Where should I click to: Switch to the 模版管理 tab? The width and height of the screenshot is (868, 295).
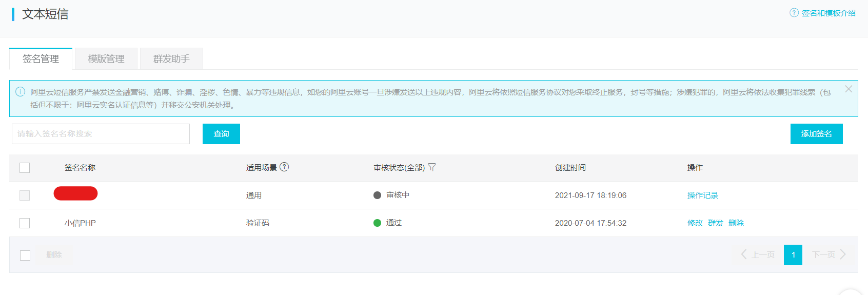click(x=106, y=59)
